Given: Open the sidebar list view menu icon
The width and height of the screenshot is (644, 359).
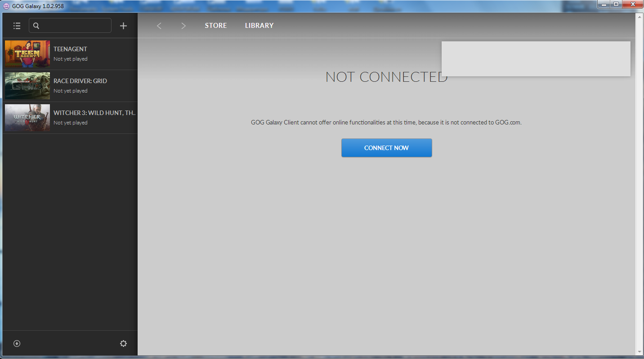Looking at the screenshot, I should [x=17, y=26].
